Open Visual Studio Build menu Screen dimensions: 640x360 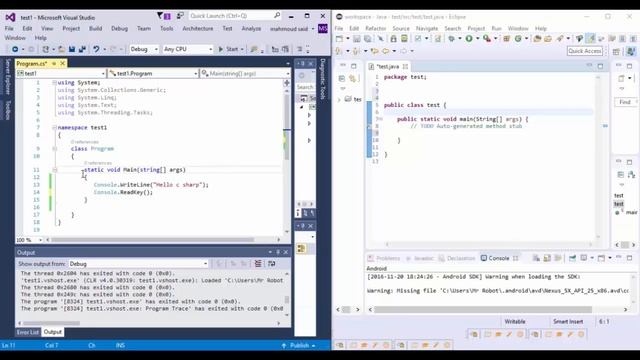[96, 29]
